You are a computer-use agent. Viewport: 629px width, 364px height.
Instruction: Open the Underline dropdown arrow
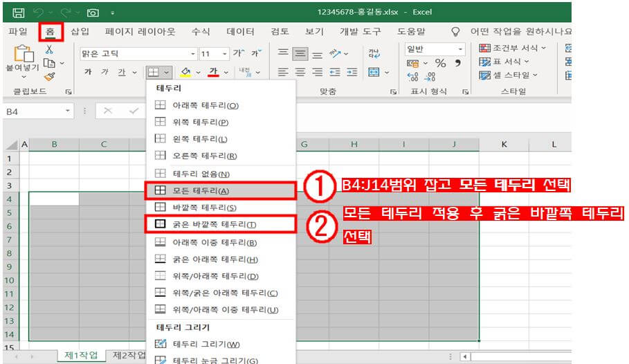[135, 73]
